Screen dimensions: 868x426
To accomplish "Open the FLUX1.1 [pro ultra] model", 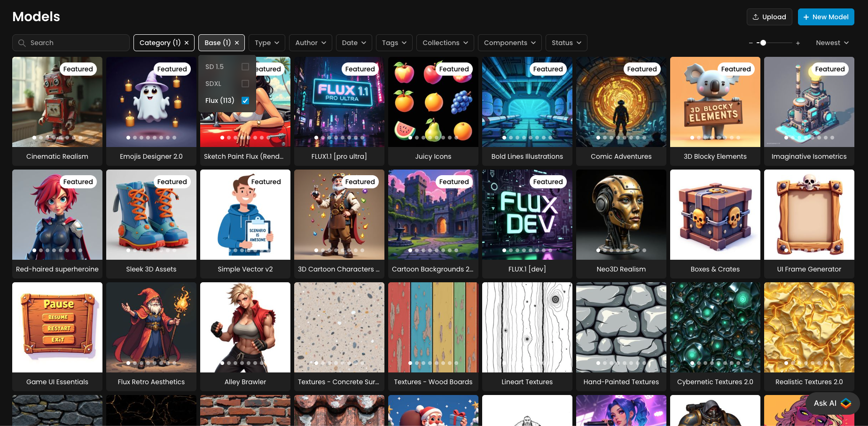I will point(339,111).
